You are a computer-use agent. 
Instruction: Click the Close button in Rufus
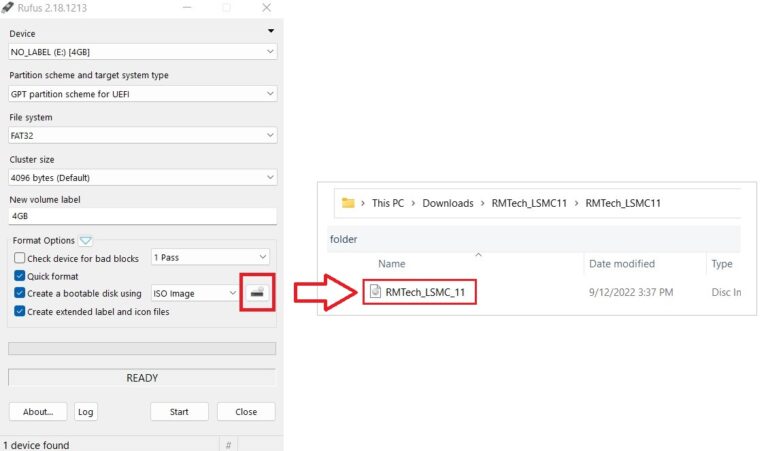[x=246, y=412]
